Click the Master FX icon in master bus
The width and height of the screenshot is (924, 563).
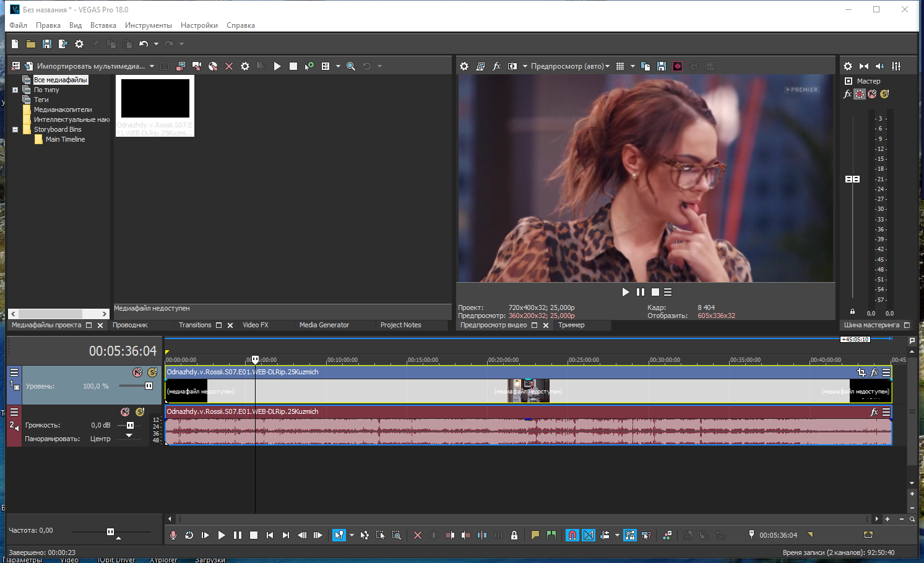pyautogui.click(x=847, y=94)
